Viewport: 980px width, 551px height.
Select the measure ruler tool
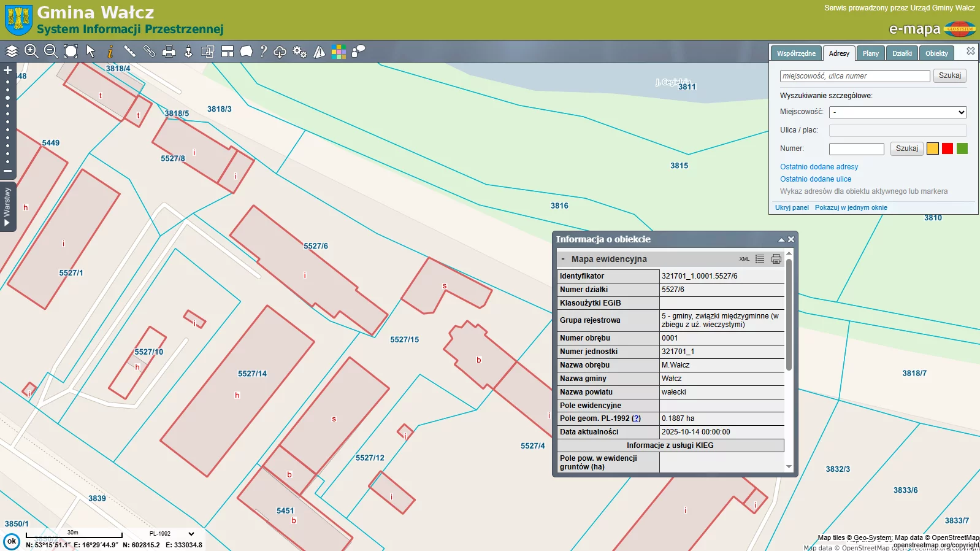click(129, 52)
